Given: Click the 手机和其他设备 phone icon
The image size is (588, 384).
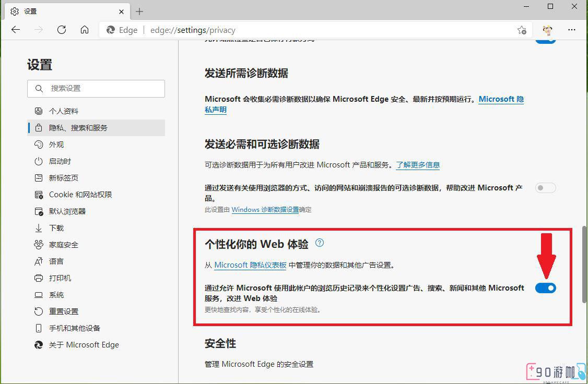Looking at the screenshot, I should (39, 328).
